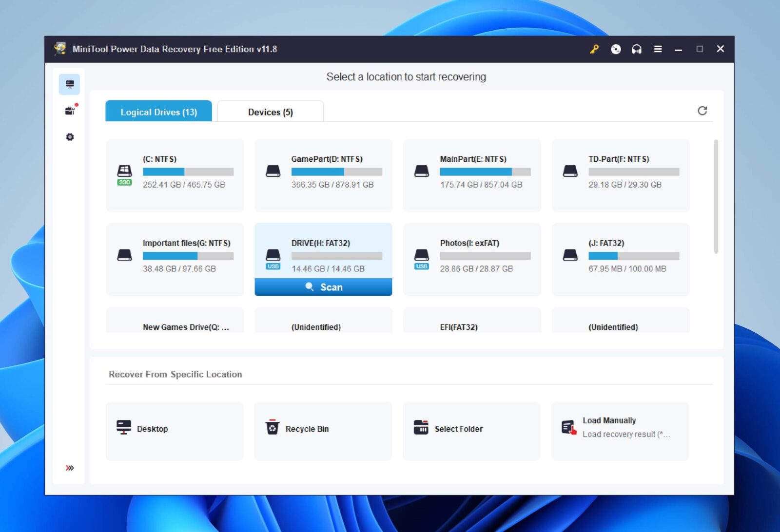Select the data recovery monitor icon in sidebar

click(70, 84)
